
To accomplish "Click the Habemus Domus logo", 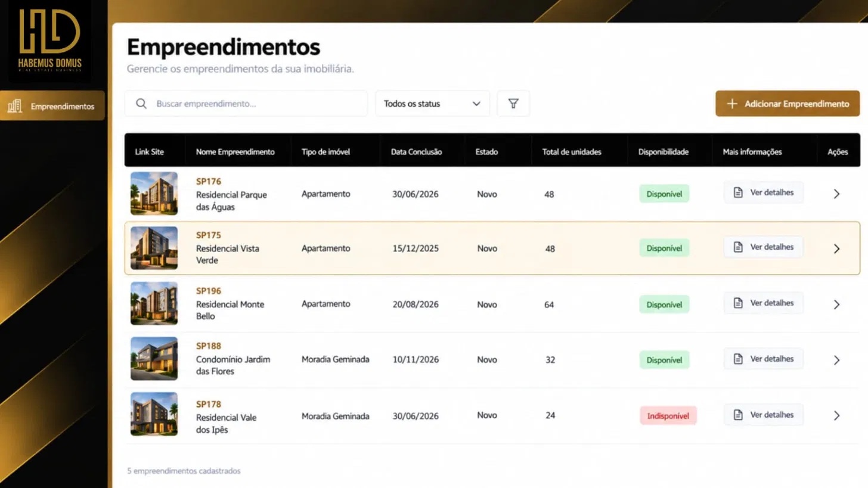I will (x=50, y=41).
